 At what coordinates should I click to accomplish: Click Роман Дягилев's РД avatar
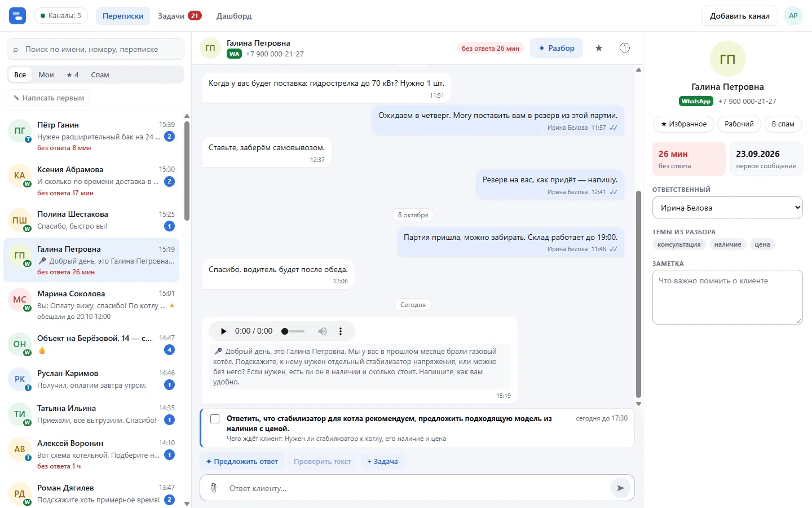coord(20,494)
